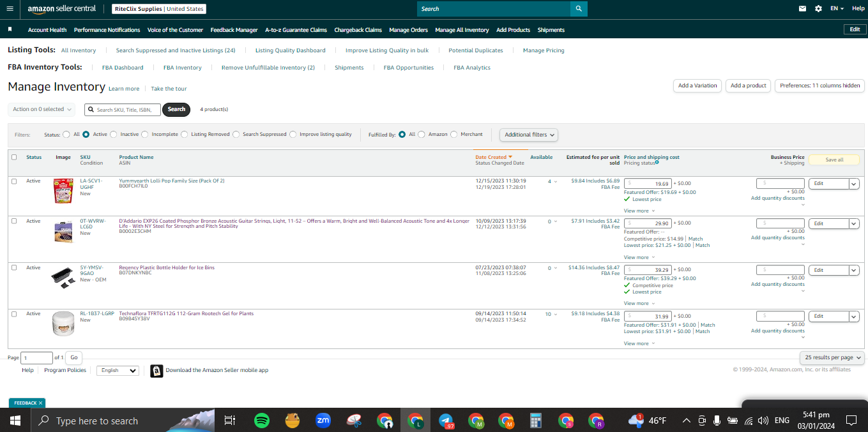868x432 pixels.
Task: Click the Add a Variation button
Action: (697, 86)
